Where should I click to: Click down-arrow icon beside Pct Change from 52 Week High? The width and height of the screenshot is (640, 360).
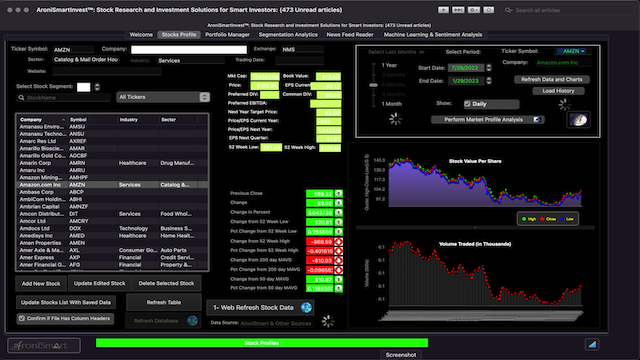[339, 251]
